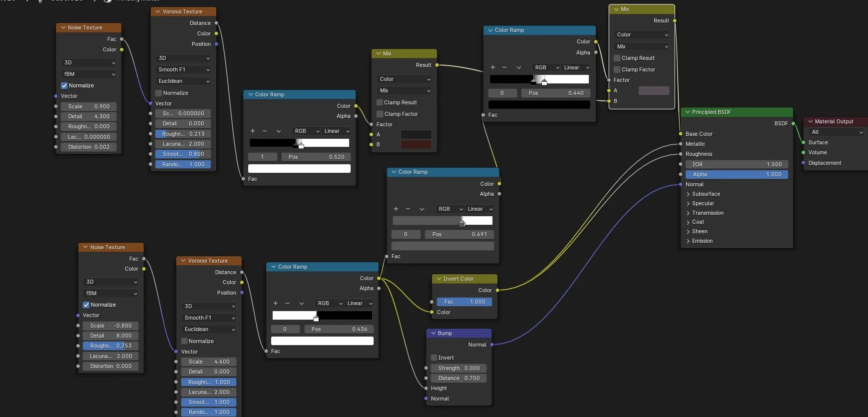This screenshot has height=417, width=868.
Task: Click the Strength 0.000 field in Bump node
Action: pyautogui.click(x=458, y=368)
